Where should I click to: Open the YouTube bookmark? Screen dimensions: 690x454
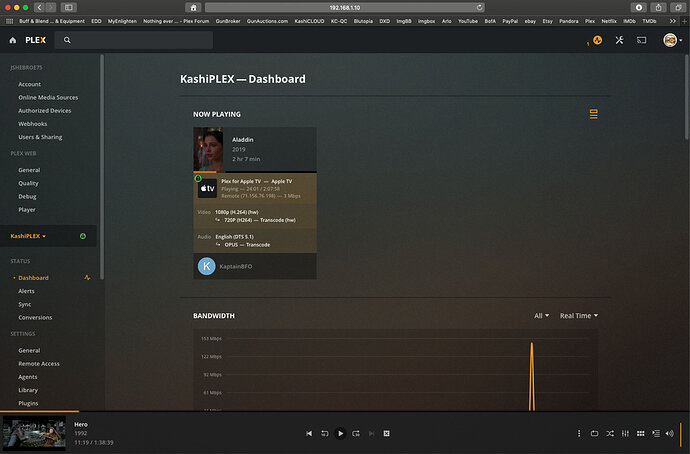[x=468, y=21]
